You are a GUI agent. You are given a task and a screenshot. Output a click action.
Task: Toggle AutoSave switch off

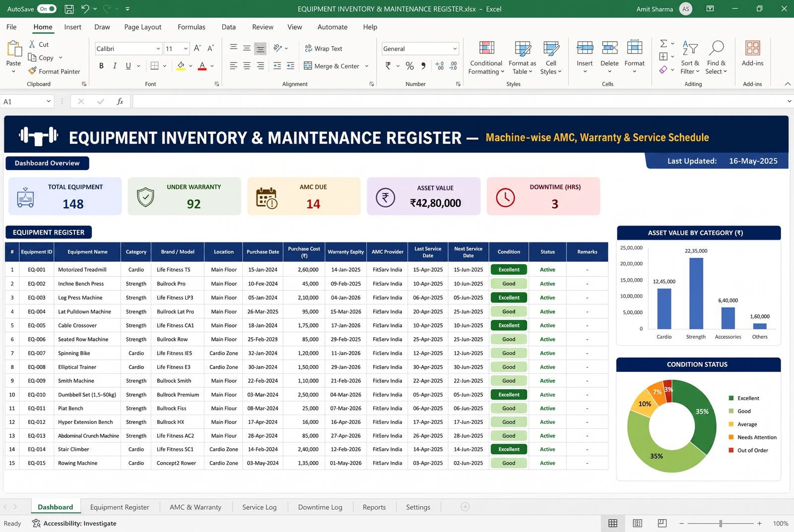[47, 9]
